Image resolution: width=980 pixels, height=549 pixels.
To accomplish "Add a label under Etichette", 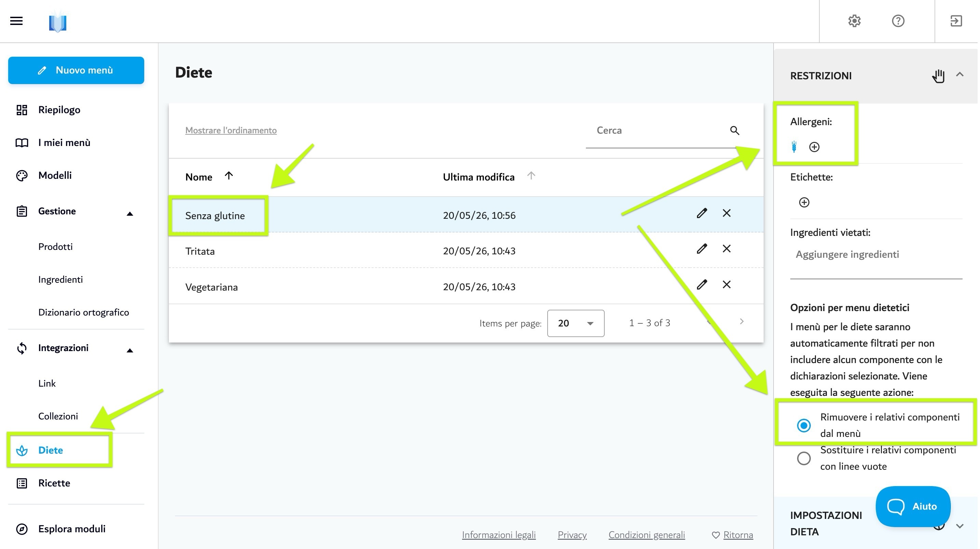I will pos(804,202).
